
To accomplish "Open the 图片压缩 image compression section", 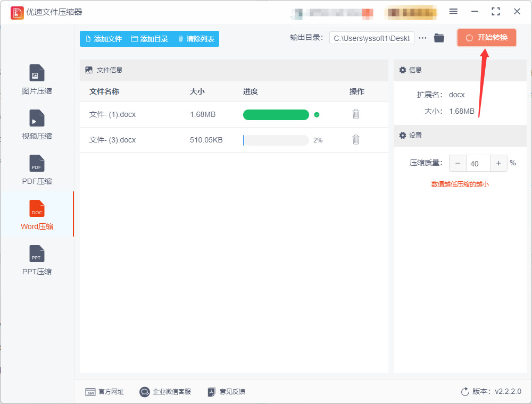I will coord(37,79).
